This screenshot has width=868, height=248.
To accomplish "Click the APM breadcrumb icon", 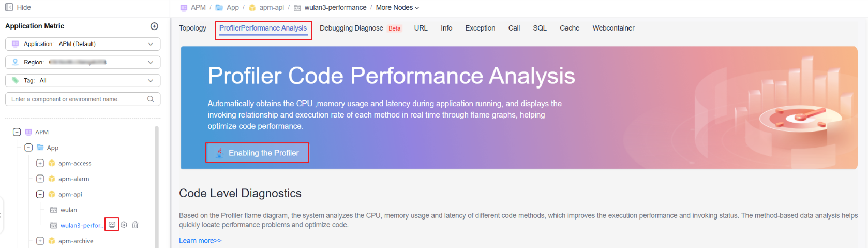I will coord(184,8).
